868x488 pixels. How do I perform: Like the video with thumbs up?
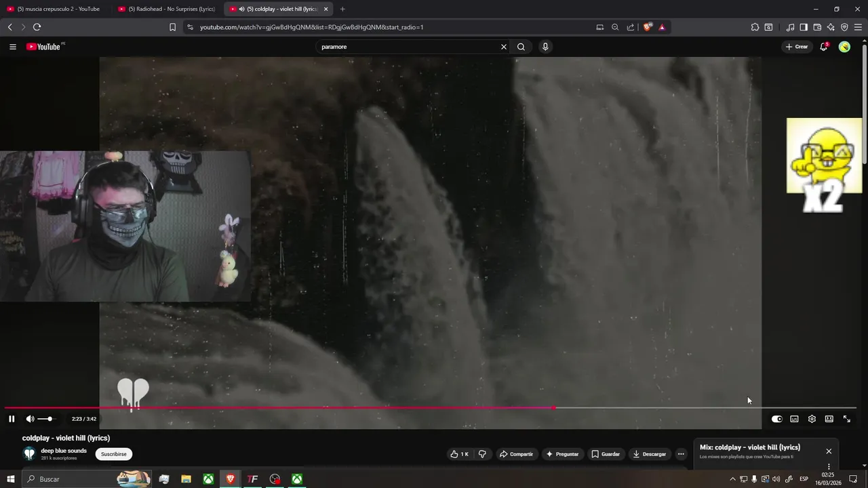point(459,454)
